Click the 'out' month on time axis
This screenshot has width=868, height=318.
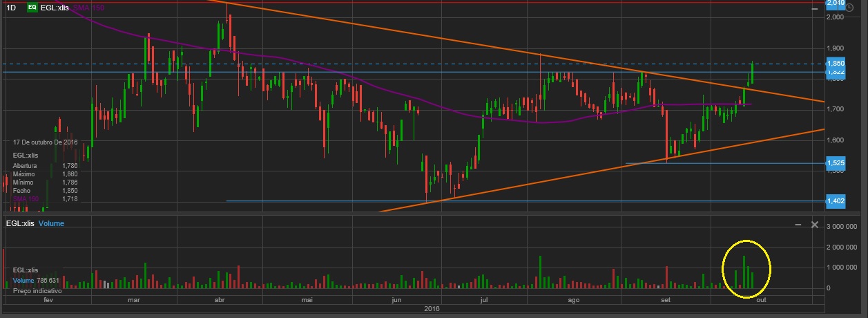click(x=761, y=301)
